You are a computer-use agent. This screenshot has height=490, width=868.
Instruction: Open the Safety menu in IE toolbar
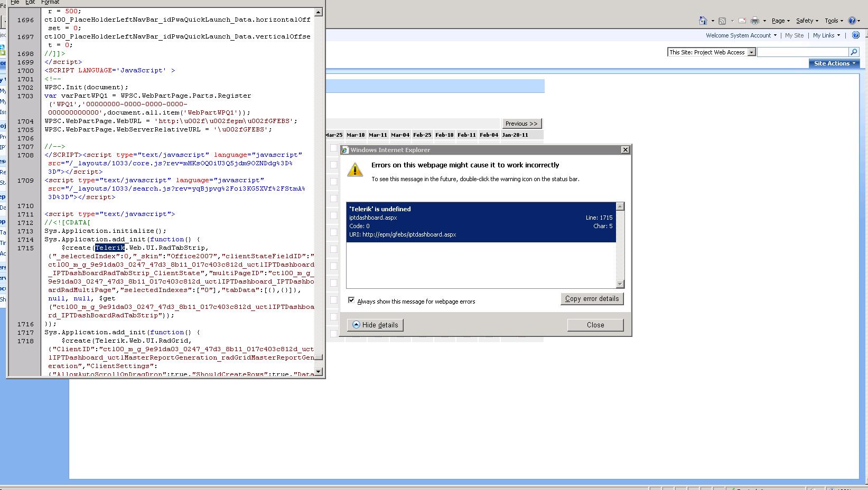[807, 21]
